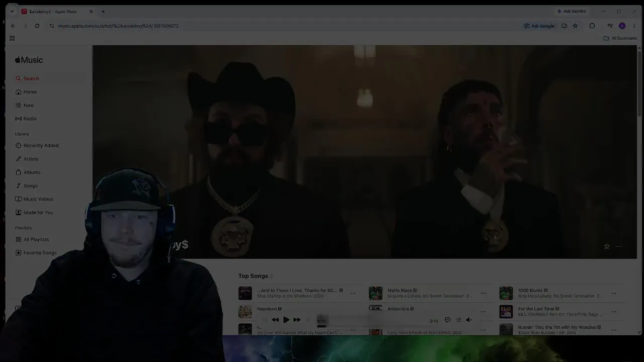Click the Radio waves icon in the sidebar
Viewport: 644px width, 362px height.
19,119
